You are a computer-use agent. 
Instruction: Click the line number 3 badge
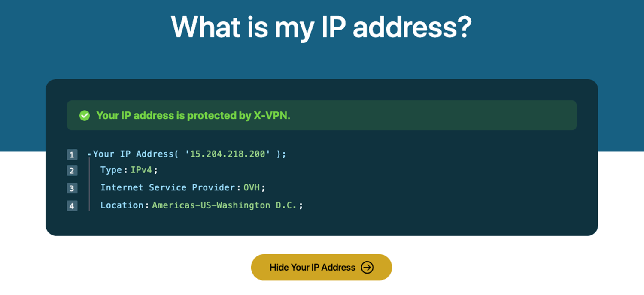[72, 188]
